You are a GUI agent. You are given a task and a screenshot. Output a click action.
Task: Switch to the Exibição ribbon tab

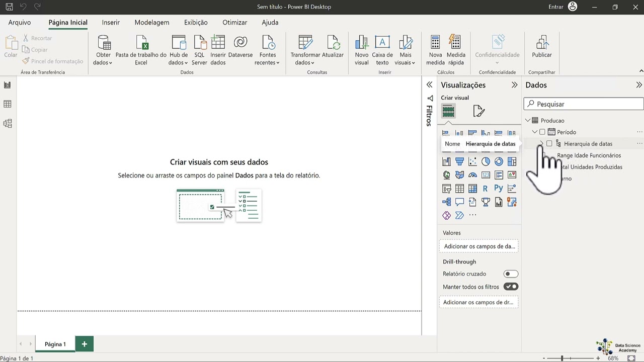pos(196,23)
